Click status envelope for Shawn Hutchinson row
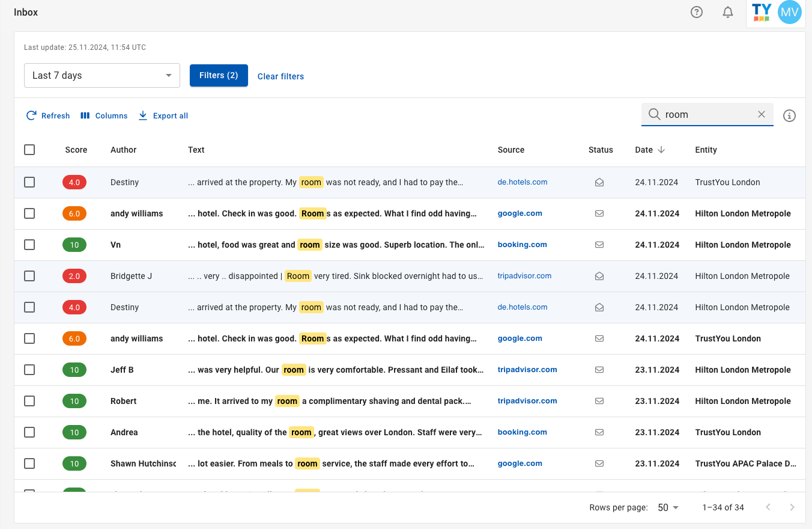 coord(599,463)
